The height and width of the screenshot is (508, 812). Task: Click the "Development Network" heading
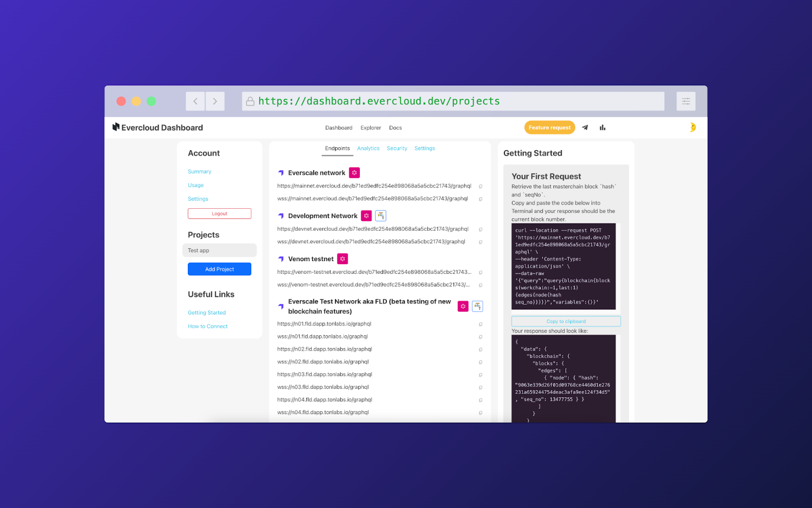323,216
